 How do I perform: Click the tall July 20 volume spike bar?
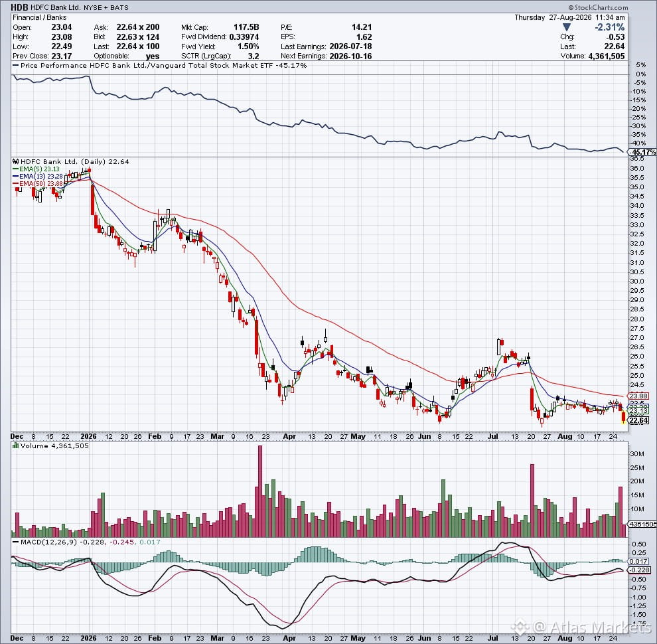tap(532, 500)
